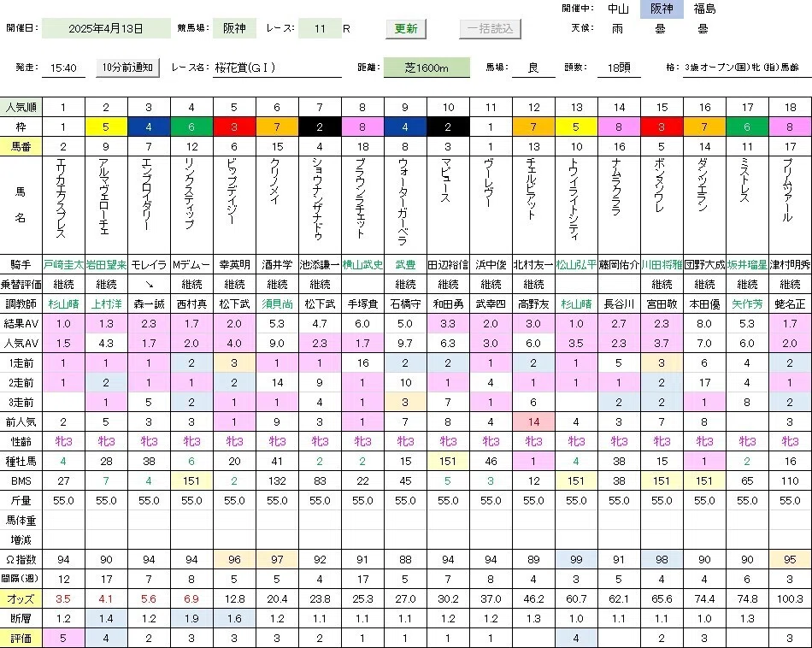Click the 更新 refresh button

pos(406,28)
